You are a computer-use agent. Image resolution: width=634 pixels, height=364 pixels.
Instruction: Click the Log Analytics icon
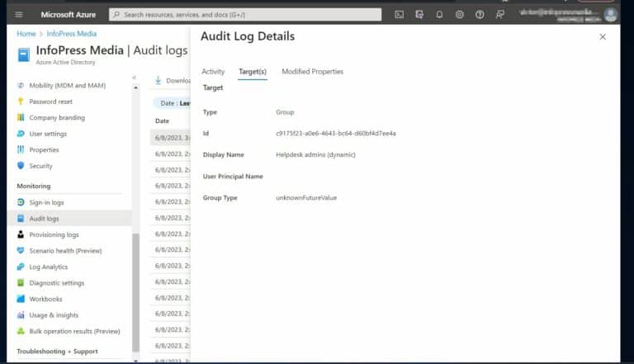[21, 267]
